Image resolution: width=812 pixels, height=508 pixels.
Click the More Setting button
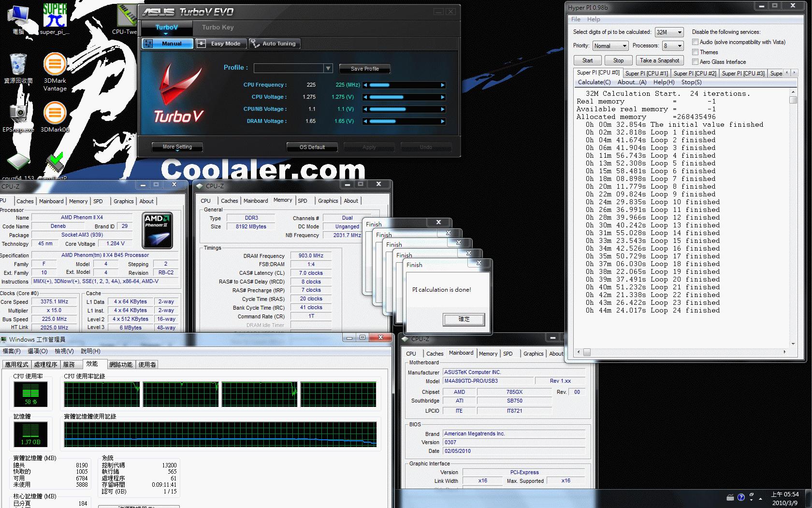click(x=177, y=147)
